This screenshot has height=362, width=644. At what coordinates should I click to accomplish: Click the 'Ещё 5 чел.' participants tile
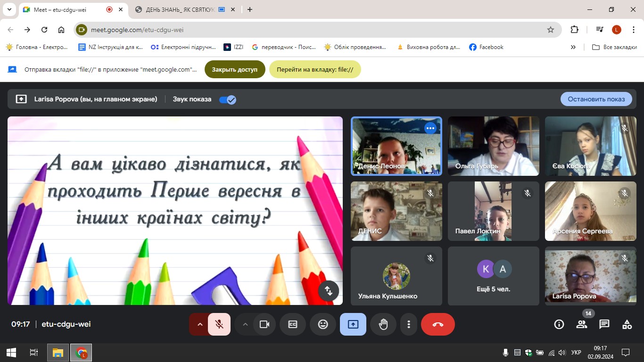click(x=493, y=276)
